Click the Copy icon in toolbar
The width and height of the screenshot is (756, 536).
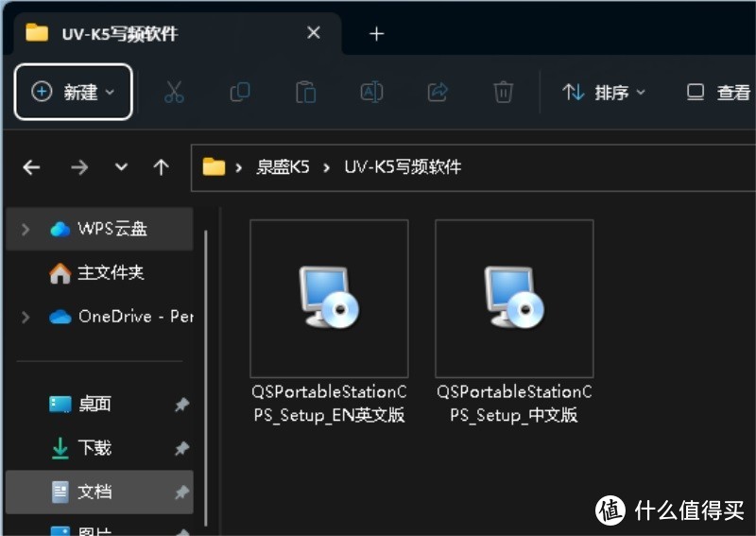click(240, 92)
